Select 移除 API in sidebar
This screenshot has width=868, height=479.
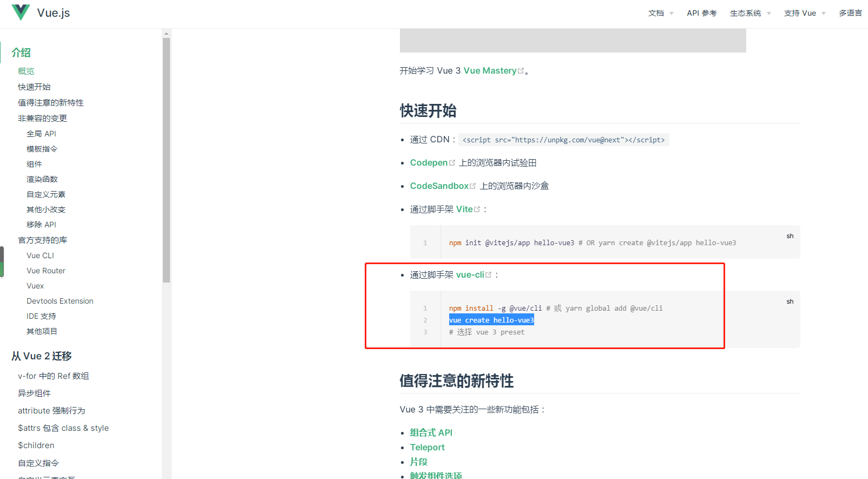tap(41, 225)
